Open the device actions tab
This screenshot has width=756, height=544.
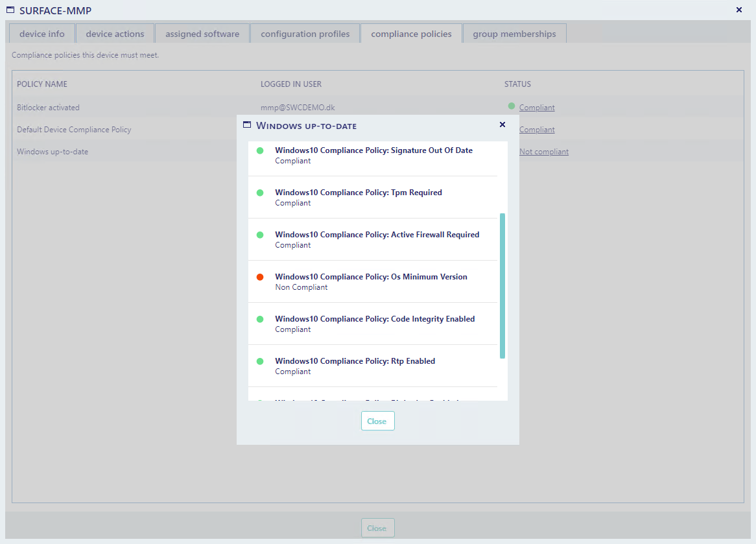coord(115,34)
